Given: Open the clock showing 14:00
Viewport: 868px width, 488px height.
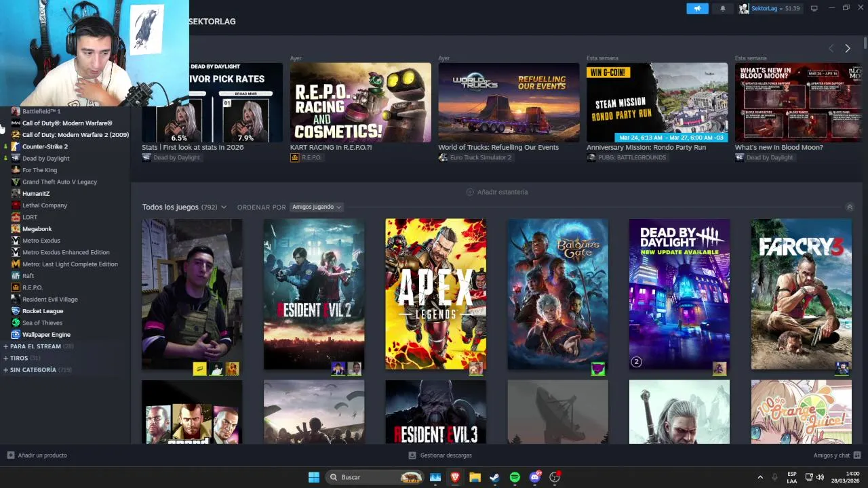Looking at the screenshot, I should [x=846, y=477].
